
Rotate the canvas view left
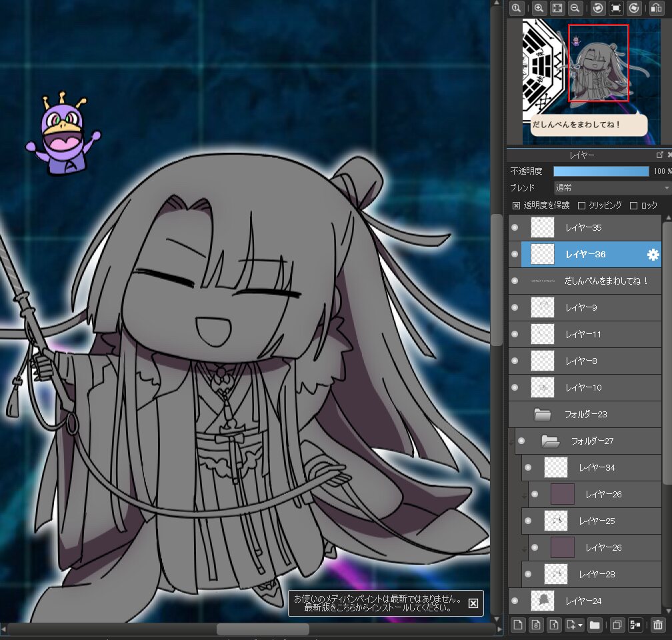pos(598,8)
